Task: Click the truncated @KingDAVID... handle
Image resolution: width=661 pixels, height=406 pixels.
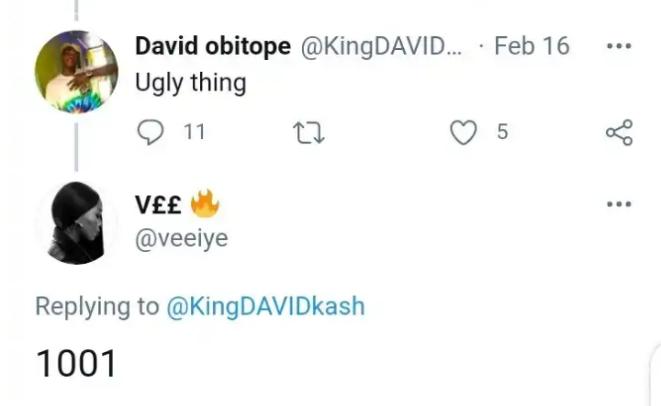Action: (378, 47)
